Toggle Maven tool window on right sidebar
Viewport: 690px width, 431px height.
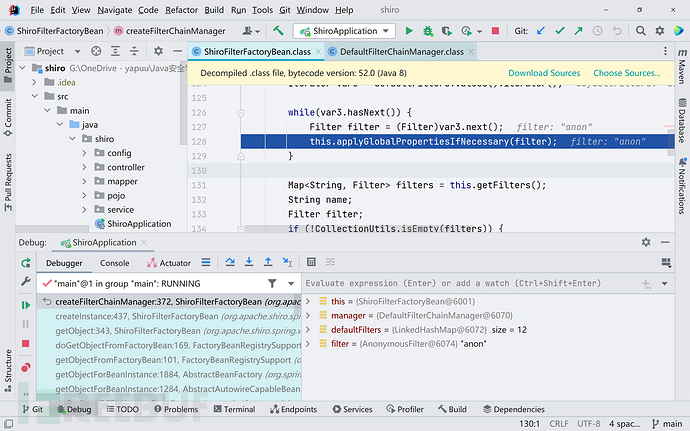point(682,66)
